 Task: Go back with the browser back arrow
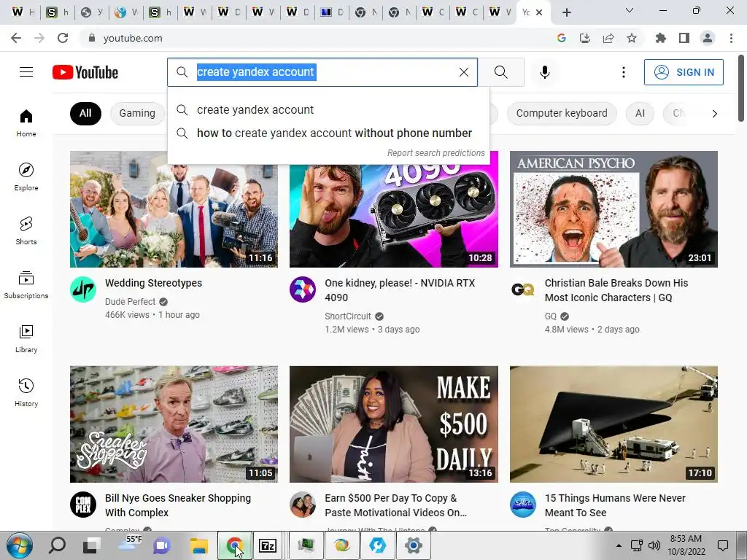pos(16,38)
